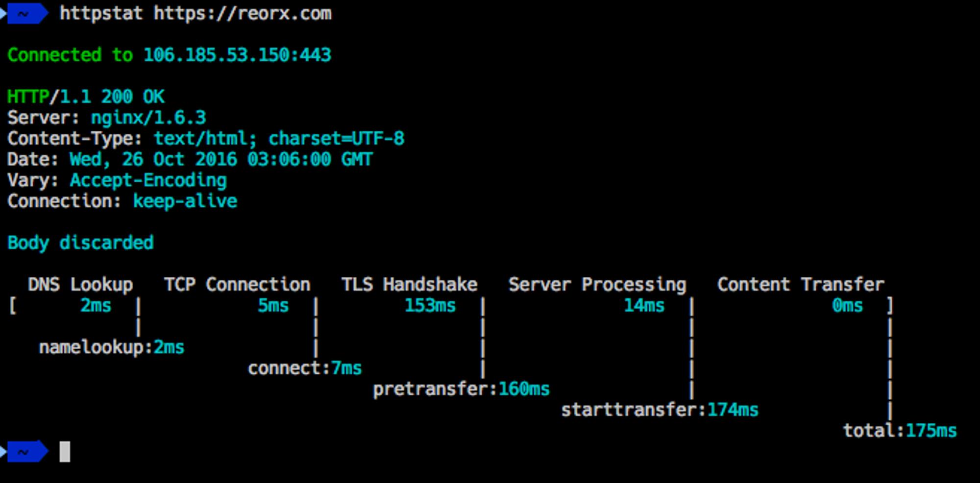Viewport: 980px width, 483px height.
Task: Click the httpstat command word
Action: click(x=101, y=14)
